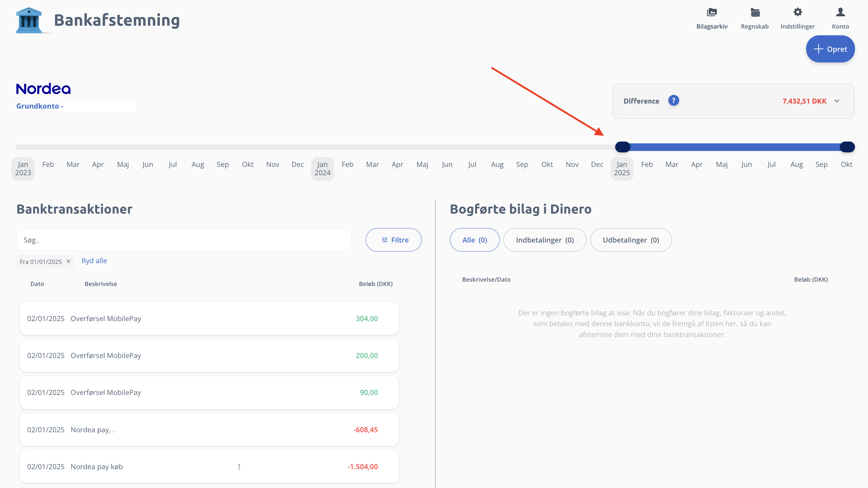Remove the Fra 01/01/2025 filter chip

pos(68,261)
